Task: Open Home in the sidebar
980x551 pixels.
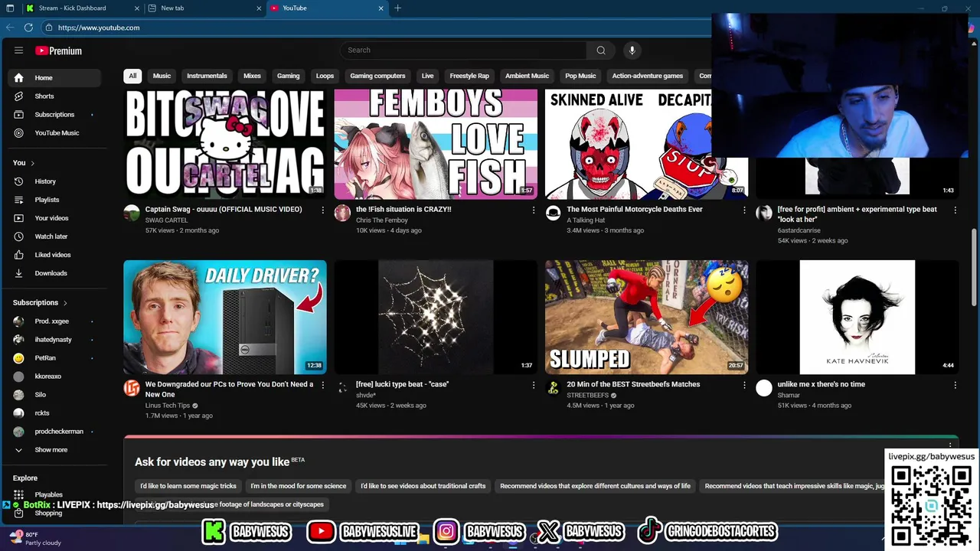Action: (54, 78)
